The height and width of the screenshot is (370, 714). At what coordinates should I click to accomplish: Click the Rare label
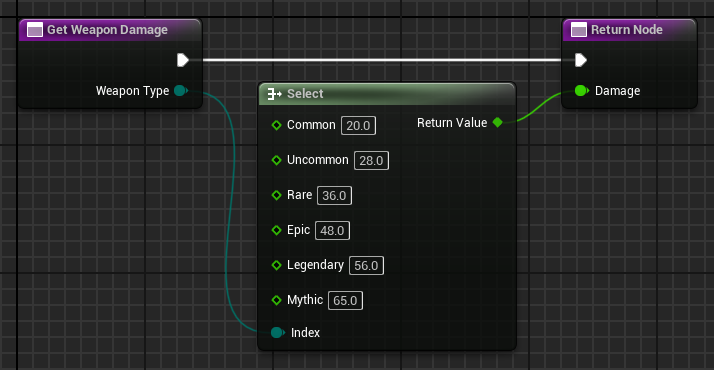[299, 195]
